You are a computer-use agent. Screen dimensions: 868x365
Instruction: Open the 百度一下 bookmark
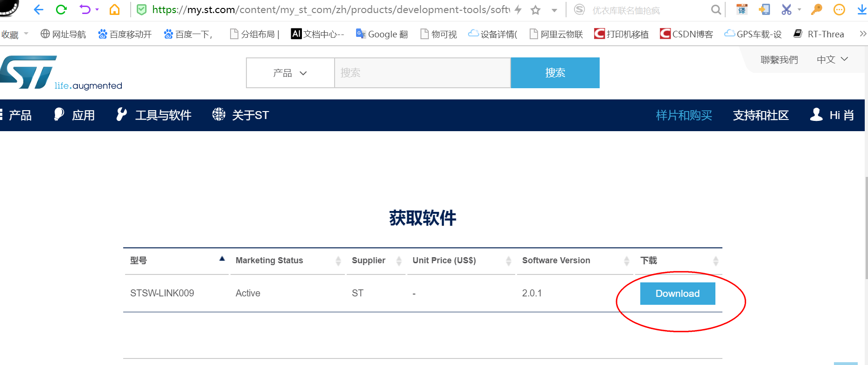189,34
